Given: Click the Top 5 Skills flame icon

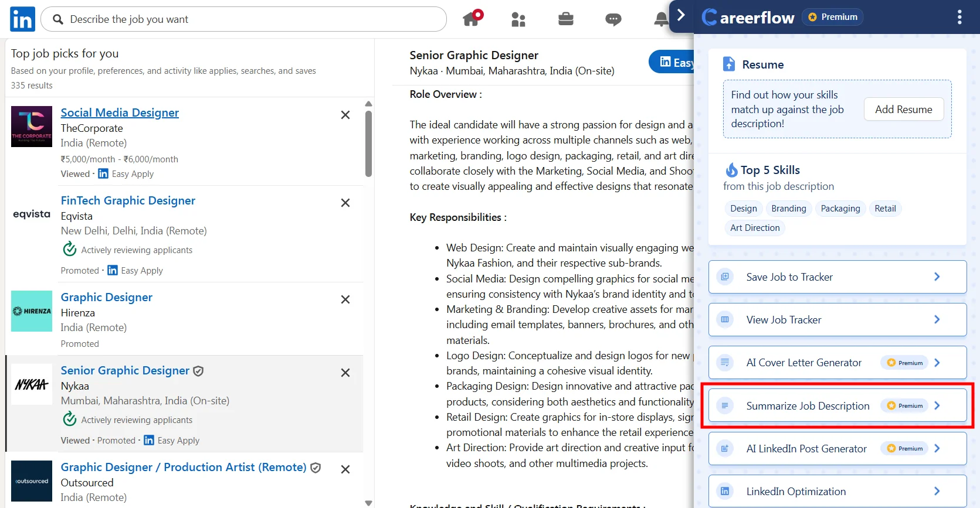Looking at the screenshot, I should click(731, 170).
